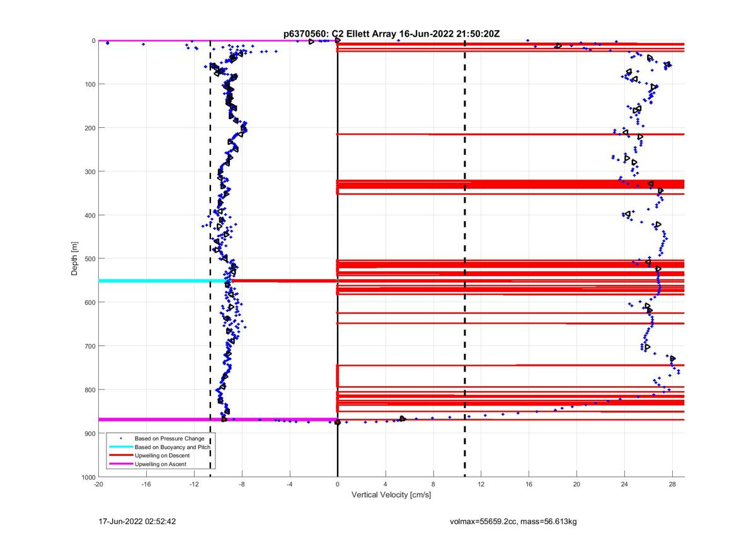
Task: Click the 0 tick on velocity axis
Action: [x=338, y=484]
